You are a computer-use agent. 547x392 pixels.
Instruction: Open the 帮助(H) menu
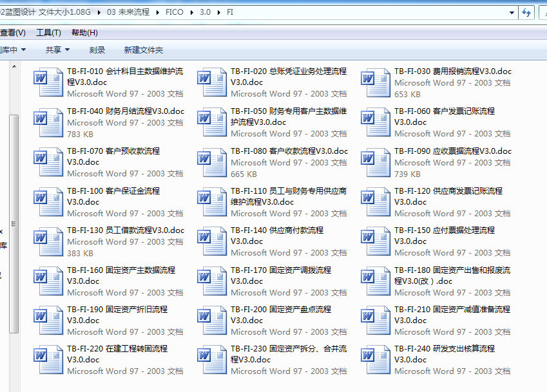tap(84, 33)
